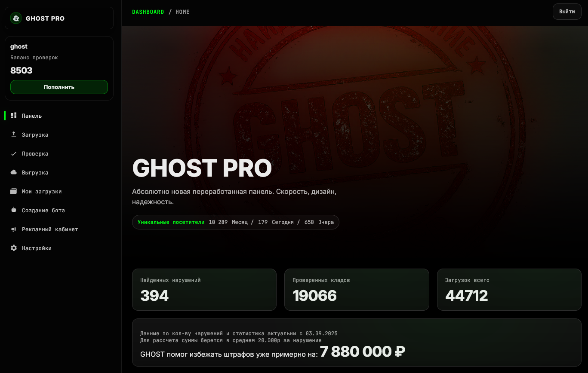
Task: Click the ghost logo icon beside GHOST PRO
Action: pos(16,18)
